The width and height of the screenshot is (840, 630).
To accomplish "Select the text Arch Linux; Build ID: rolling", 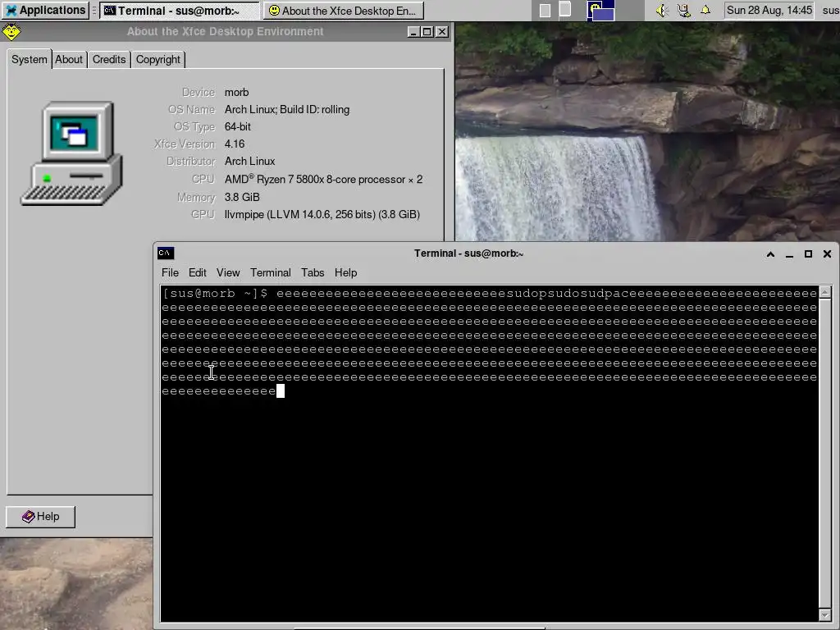I will point(287,109).
